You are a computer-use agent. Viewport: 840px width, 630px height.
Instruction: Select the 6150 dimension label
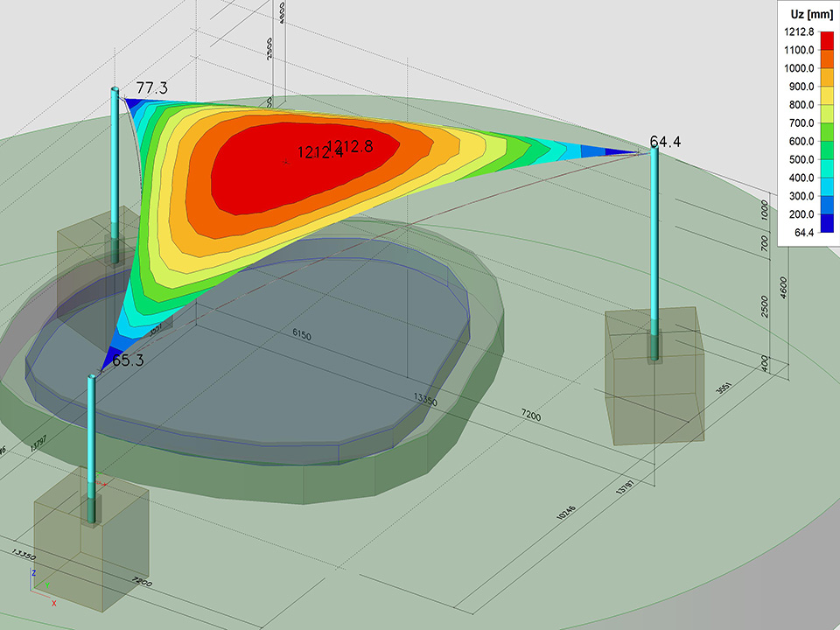click(302, 335)
